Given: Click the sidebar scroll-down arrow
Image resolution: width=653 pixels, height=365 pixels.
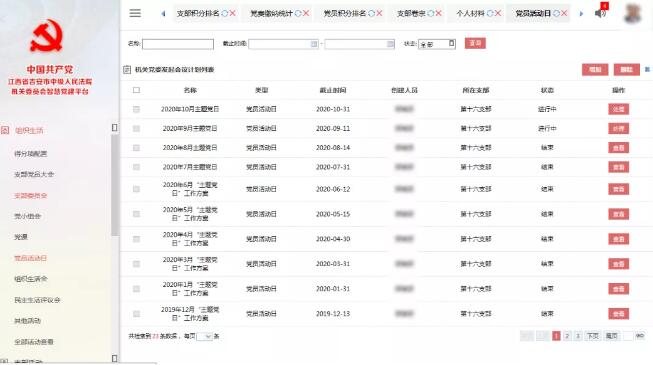Looking at the screenshot, I should (115, 358).
